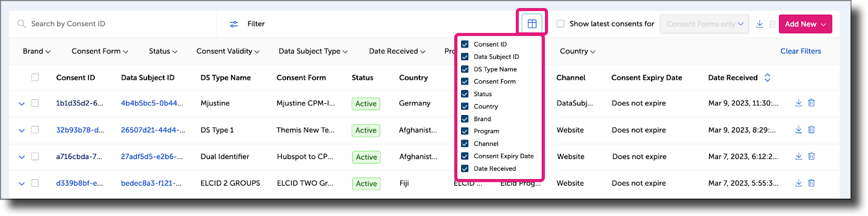Click the search magnifier icon
This screenshot has height=216, width=868.
(x=22, y=24)
